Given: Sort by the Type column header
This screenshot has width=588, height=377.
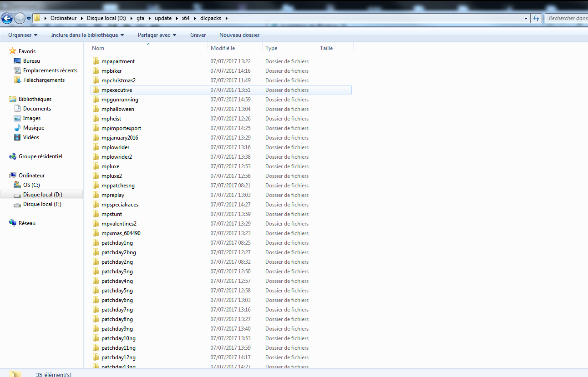Looking at the screenshot, I should (x=271, y=48).
